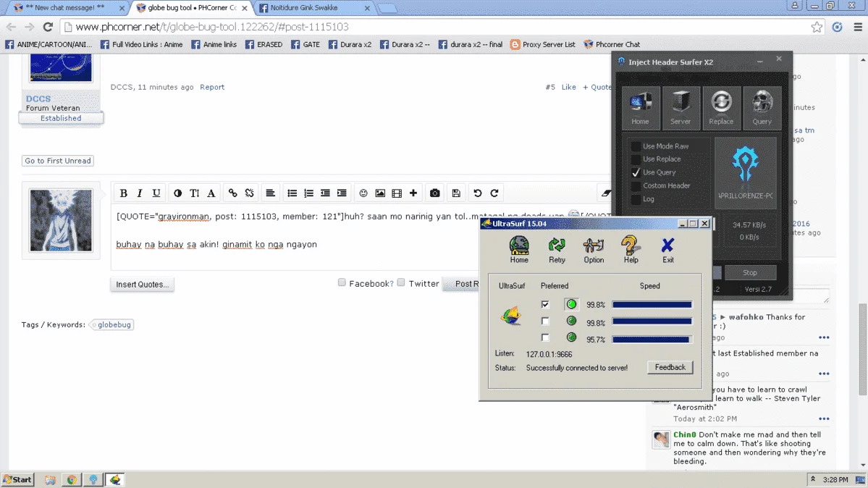This screenshot has width=868, height=488.
Task: Open options dots on wafohko chat message
Action: coord(824,337)
